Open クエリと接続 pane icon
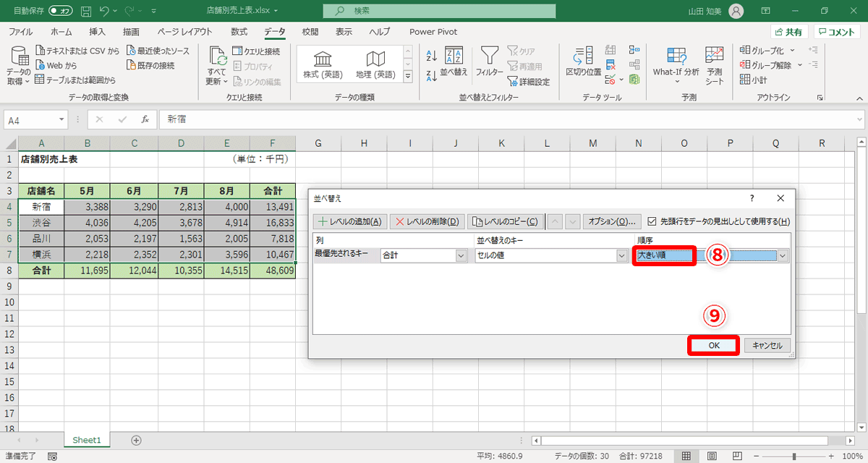 click(237, 51)
